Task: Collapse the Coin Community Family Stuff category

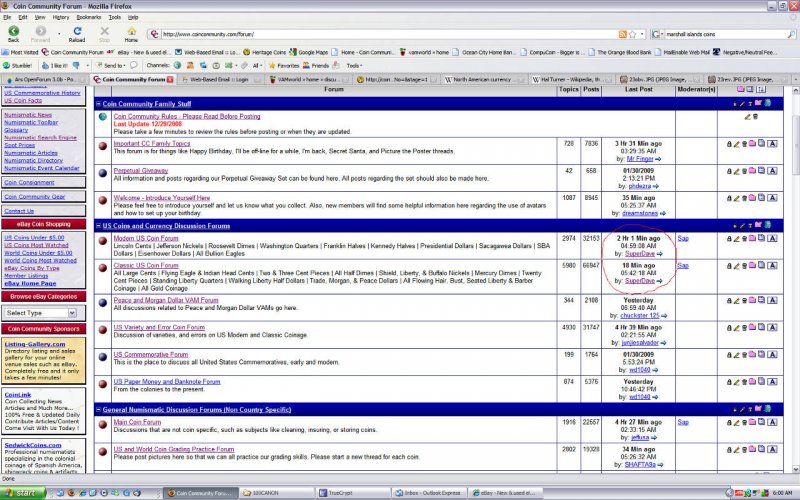Action: pos(98,104)
